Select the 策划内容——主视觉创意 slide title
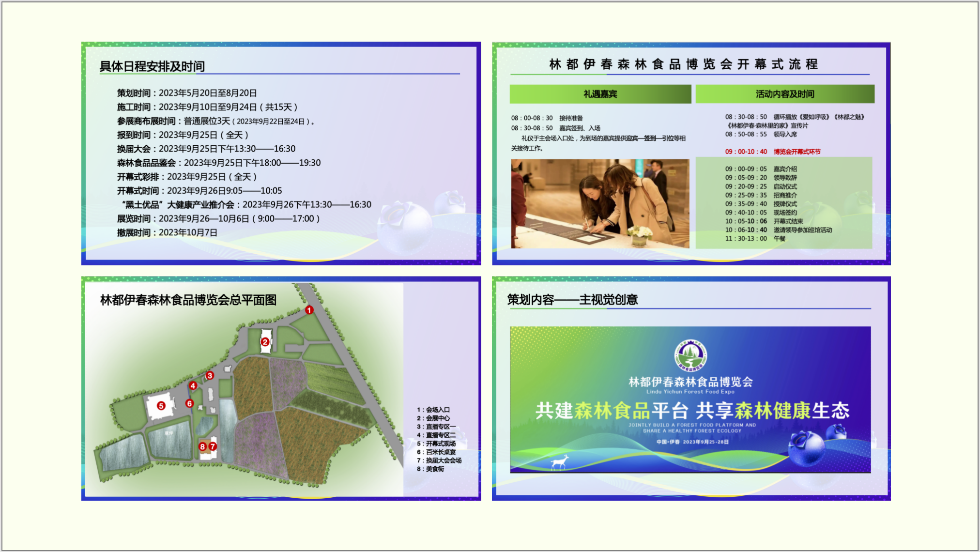980x552 pixels. 572,300
